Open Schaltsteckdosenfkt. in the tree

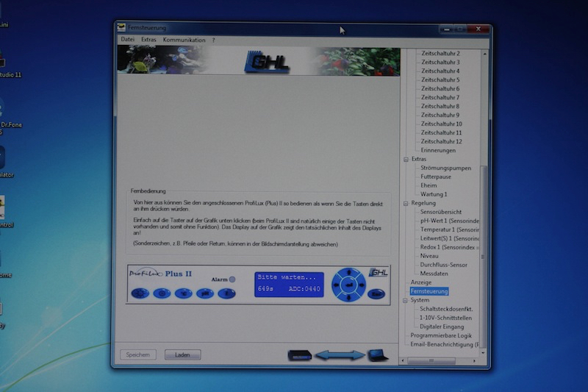pyautogui.click(x=446, y=309)
